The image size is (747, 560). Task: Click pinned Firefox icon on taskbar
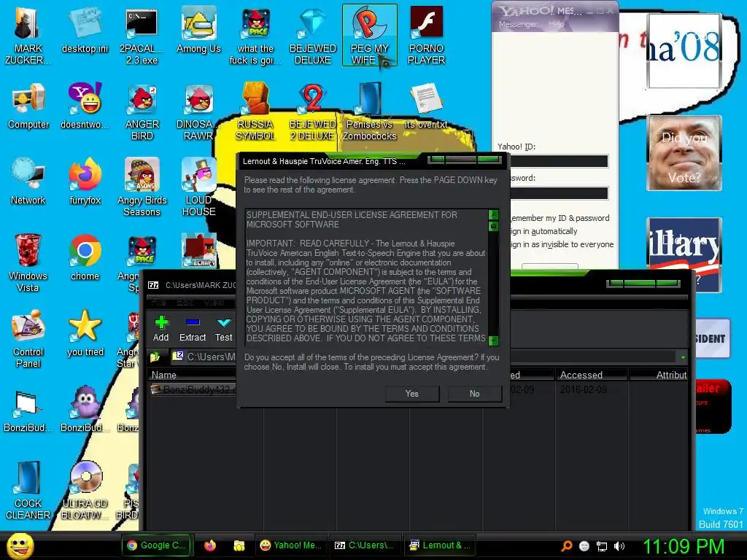[x=210, y=545]
